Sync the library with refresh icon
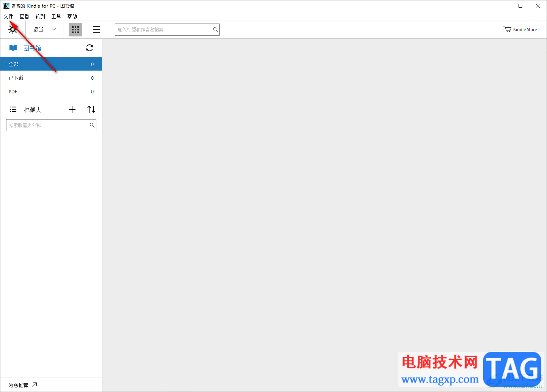The height and width of the screenshot is (392, 547). (x=90, y=48)
